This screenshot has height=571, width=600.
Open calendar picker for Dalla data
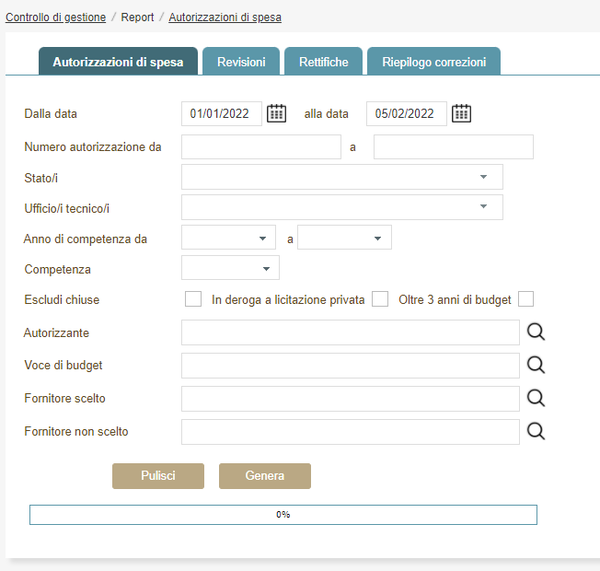[x=277, y=113]
